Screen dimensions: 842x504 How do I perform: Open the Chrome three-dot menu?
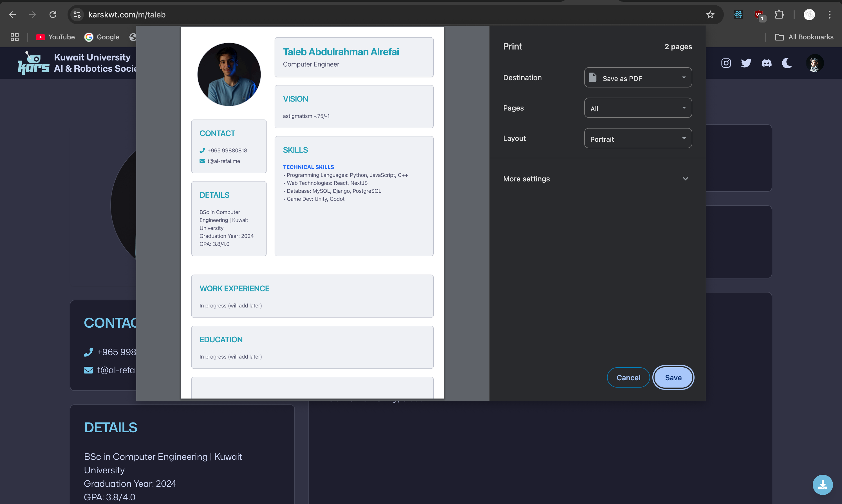tap(829, 15)
